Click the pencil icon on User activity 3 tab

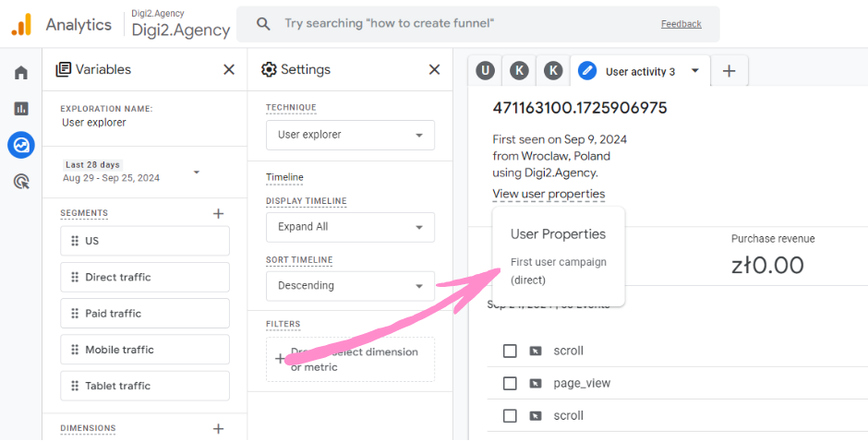tap(587, 71)
